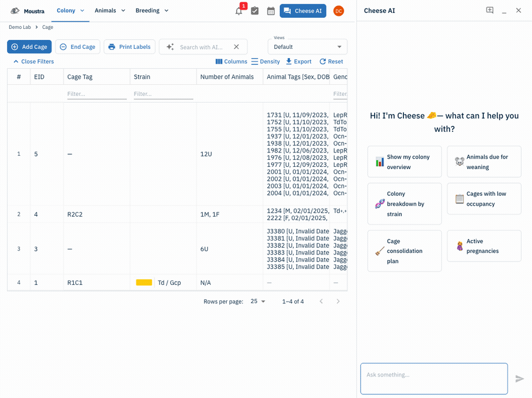Screen dimensions: 532x398
Task: Click the yellow Td / Gcp strain swatch
Action: pyautogui.click(x=144, y=283)
